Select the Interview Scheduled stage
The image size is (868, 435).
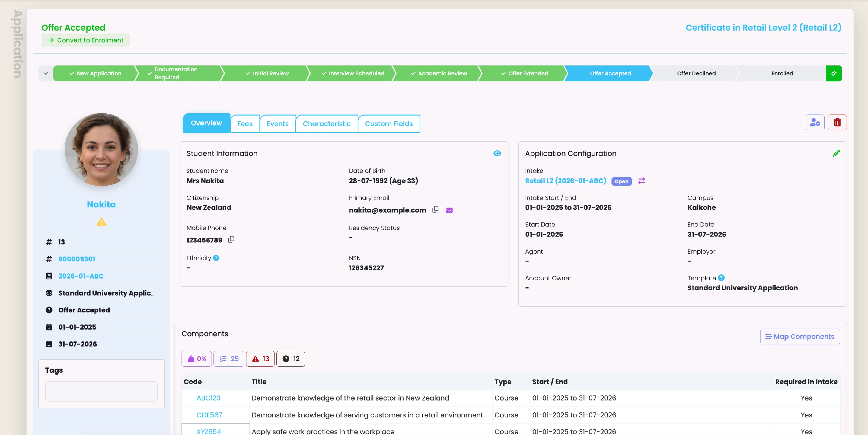pyautogui.click(x=353, y=73)
